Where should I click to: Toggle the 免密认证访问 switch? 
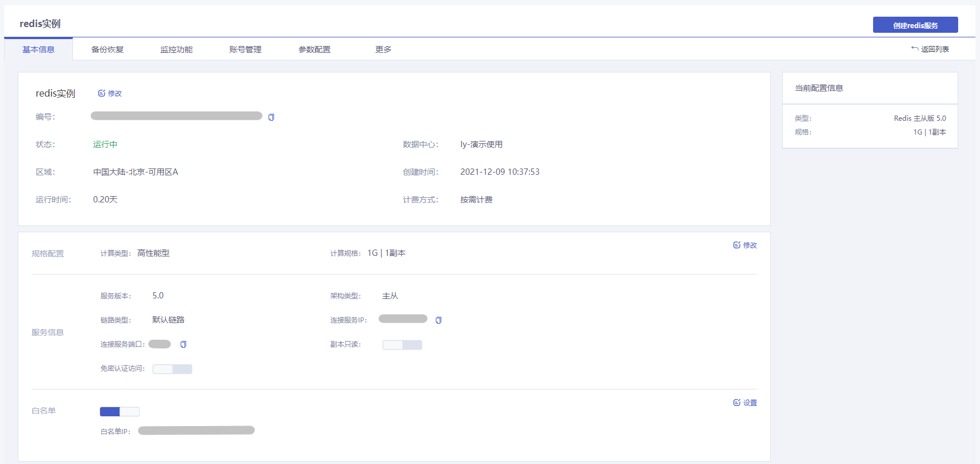tap(172, 369)
